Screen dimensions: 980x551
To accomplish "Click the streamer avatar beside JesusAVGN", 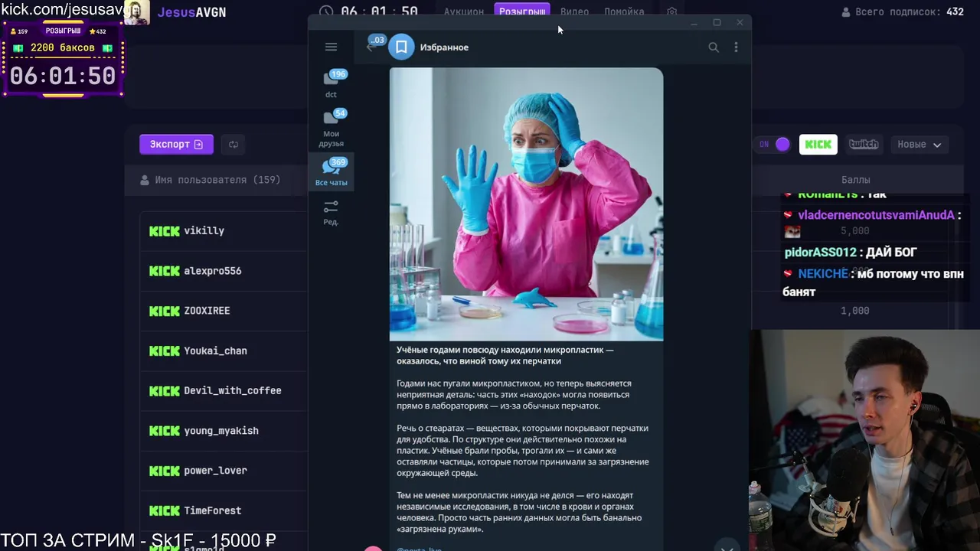I will 136,12.
